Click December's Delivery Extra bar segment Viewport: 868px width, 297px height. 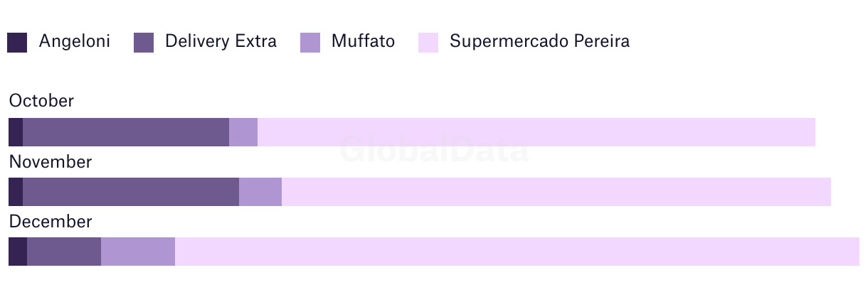pos(64,252)
